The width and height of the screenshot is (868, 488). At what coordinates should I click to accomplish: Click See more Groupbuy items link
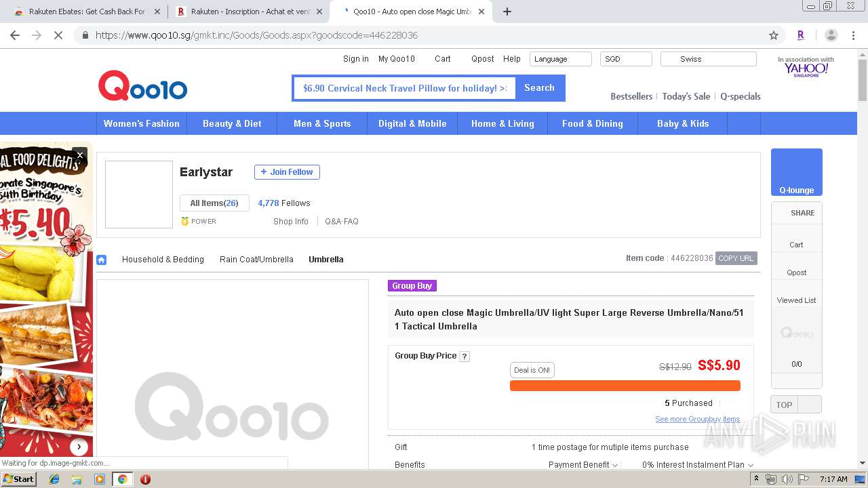tap(698, 419)
